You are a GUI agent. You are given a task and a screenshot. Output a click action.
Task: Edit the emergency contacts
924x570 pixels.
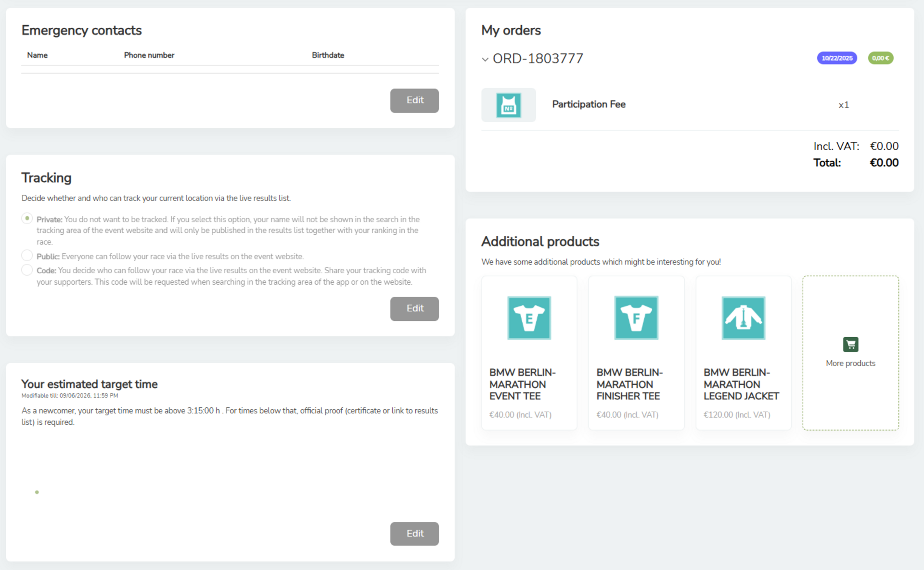(x=414, y=101)
